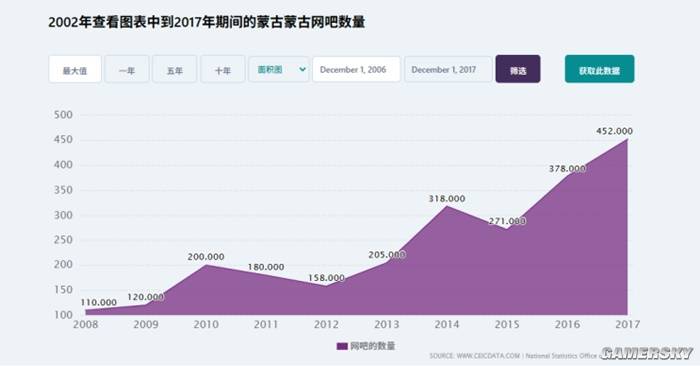This screenshot has height=366, width=700.
Task: Click the dropdown chevron beside 面积图
Action: (302, 70)
